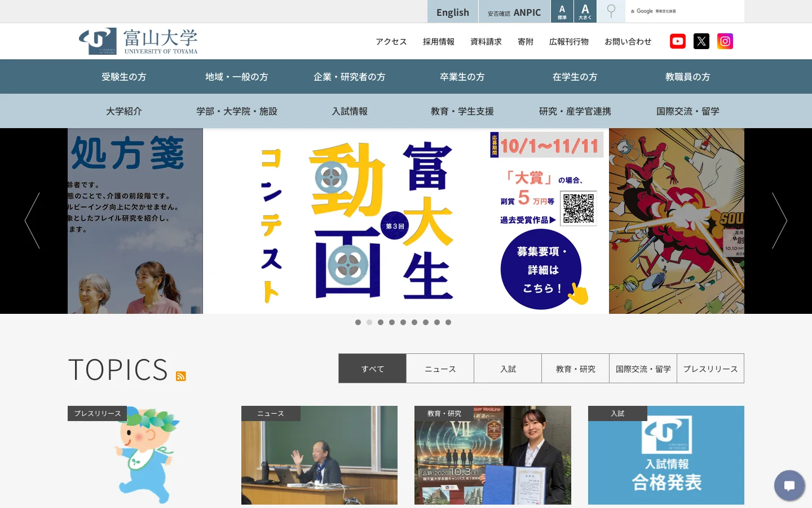Go to previous carousel slide arrow

(x=32, y=221)
